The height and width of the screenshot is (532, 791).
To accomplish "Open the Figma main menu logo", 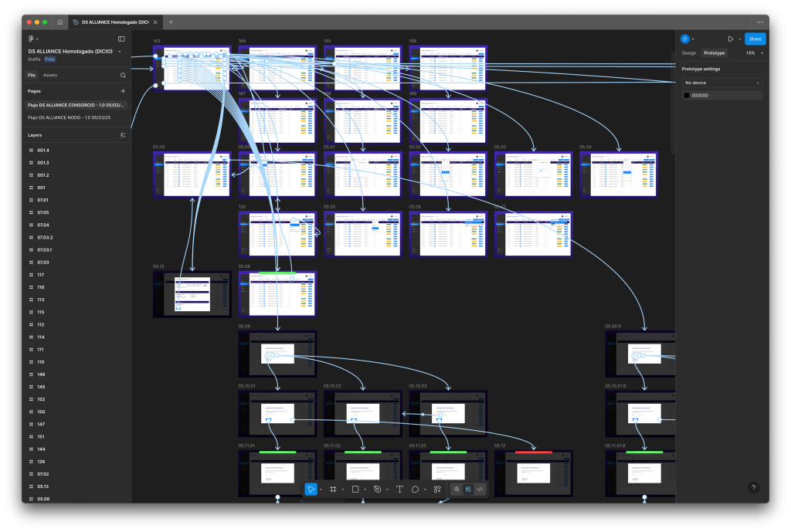I will pyautogui.click(x=31, y=39).
